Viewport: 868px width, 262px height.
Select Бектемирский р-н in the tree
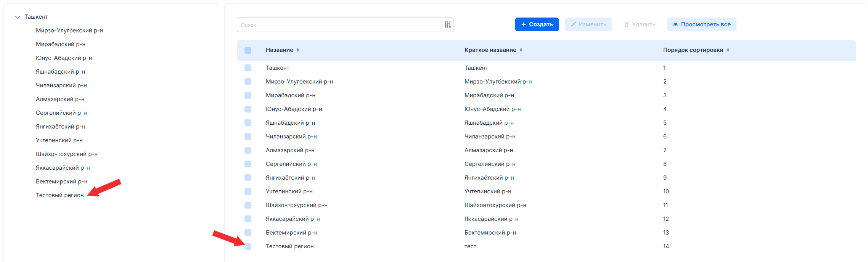[x=62, y=182]
